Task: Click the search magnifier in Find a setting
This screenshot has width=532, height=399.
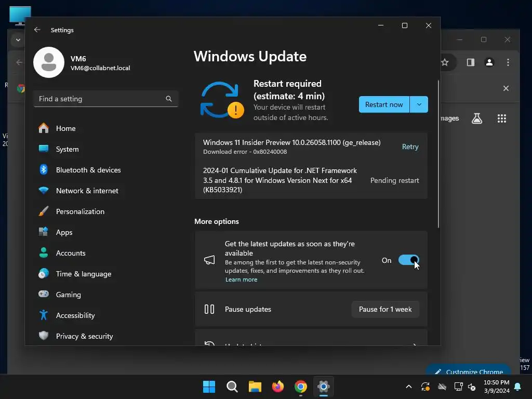Action: pos(169,99)
